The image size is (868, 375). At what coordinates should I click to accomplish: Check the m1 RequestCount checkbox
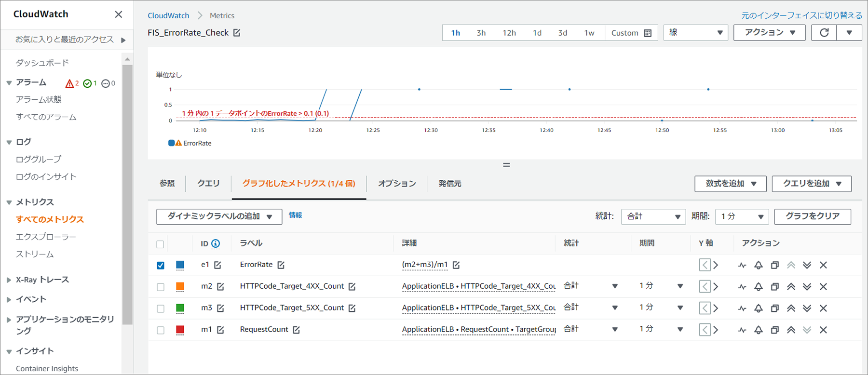click(160, 330)
